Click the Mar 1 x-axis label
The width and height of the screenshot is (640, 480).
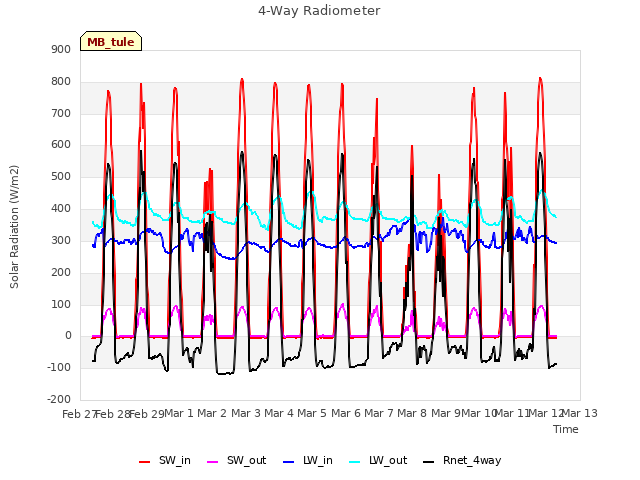click(179, 413)
